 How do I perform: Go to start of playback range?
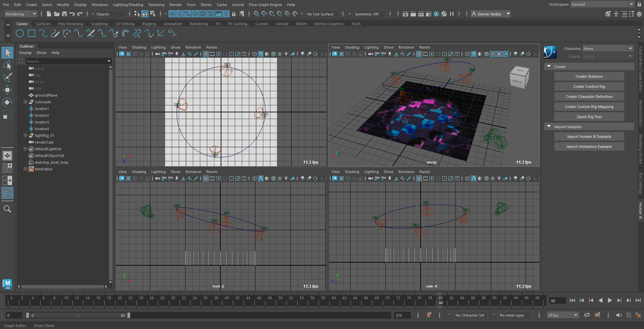(572, 300)
